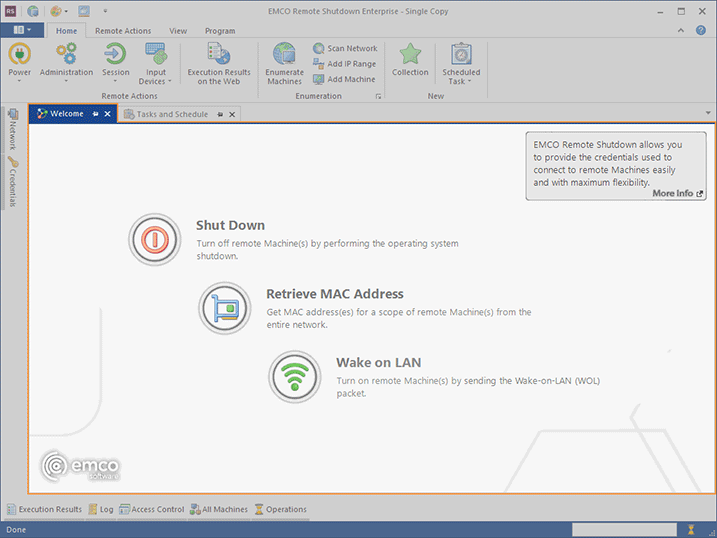Open Execution Results on the Web

(x=218, y=64)
